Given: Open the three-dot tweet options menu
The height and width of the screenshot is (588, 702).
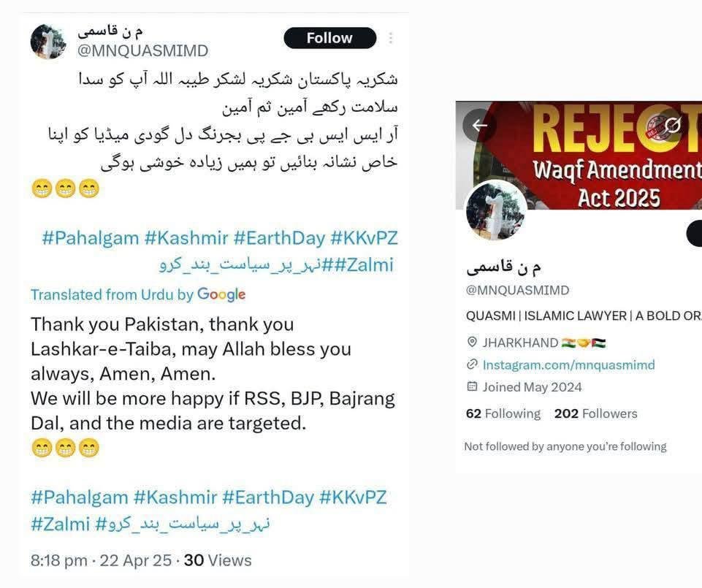Looking at the screenshot, I should tap(391, 38).
